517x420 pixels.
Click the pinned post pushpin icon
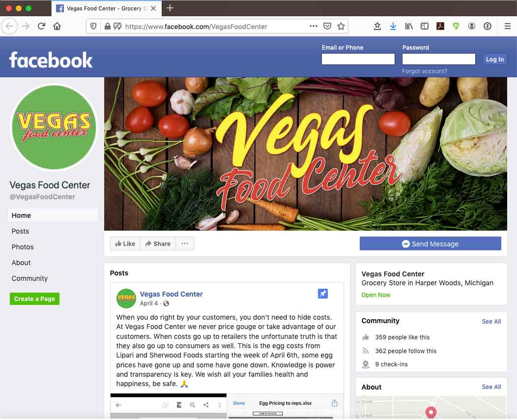323,293
